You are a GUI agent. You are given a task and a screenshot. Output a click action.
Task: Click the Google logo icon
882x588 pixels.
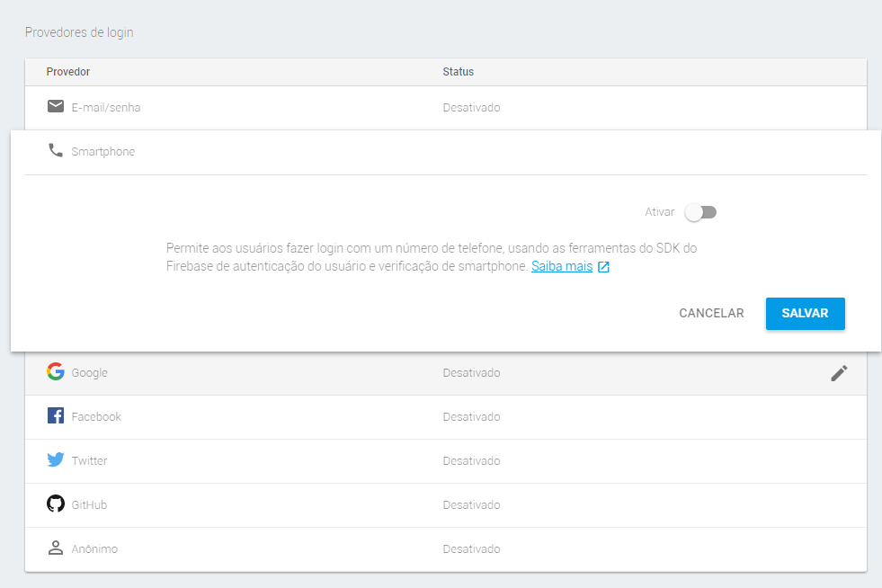click(x=56, y=372)
